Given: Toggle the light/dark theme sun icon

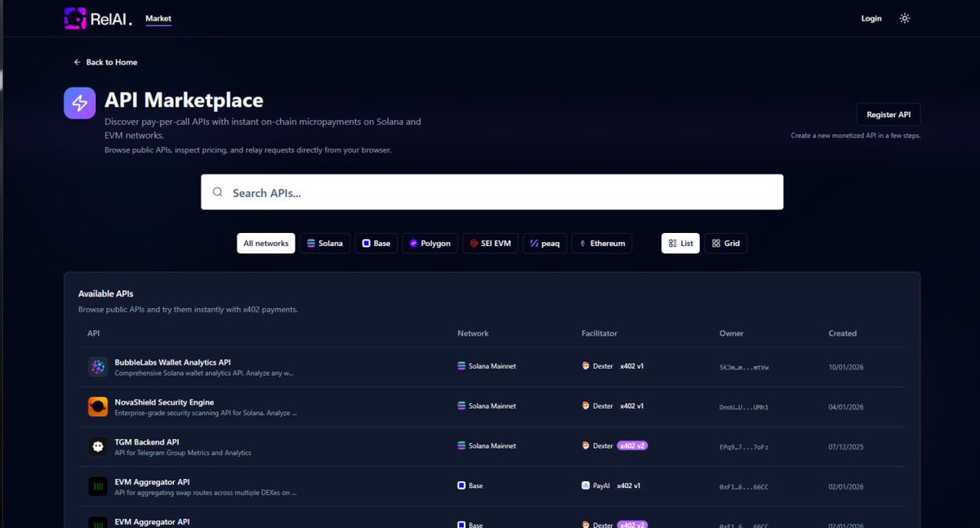Looking at the screenshot, I should tap(905, 18).
